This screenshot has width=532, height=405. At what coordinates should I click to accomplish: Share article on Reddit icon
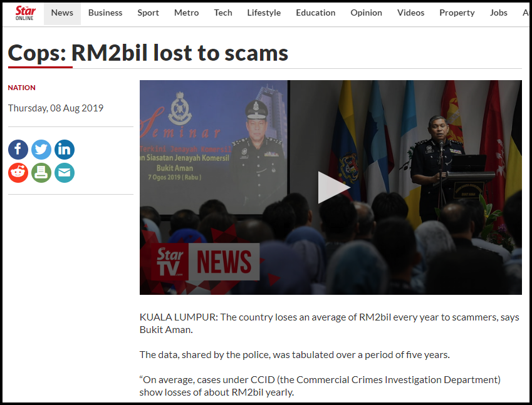pyautogui.click(x=18, y=173)
